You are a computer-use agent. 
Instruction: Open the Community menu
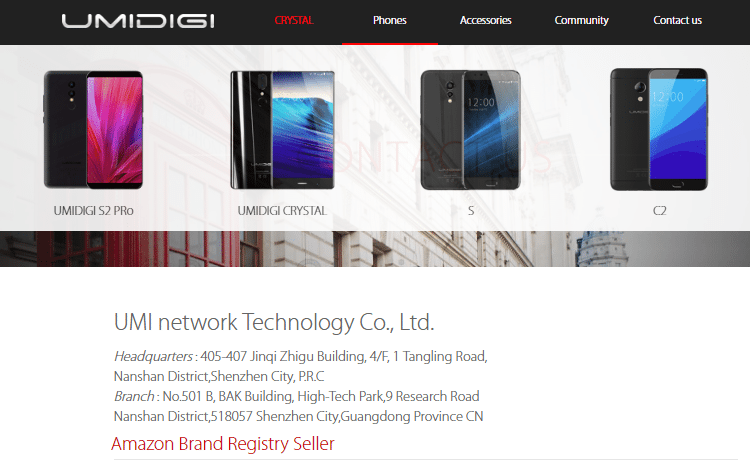tap(582, 21)
